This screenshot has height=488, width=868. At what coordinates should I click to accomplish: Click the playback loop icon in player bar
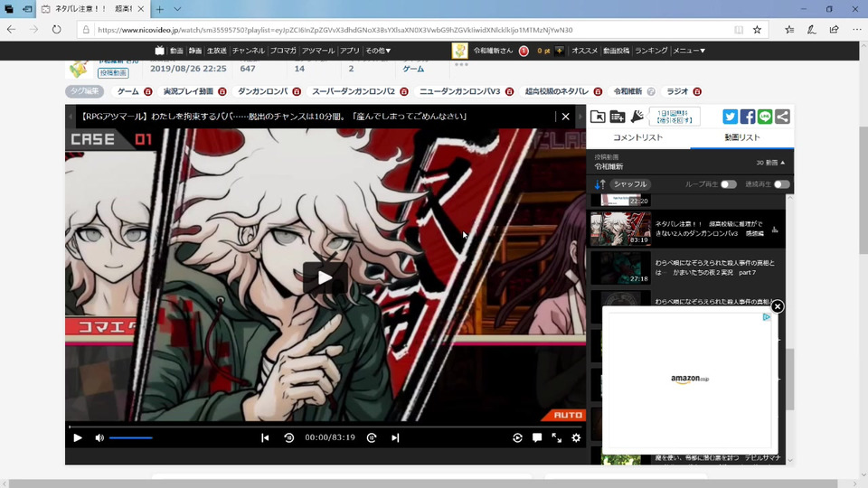[x=517, y=437]
